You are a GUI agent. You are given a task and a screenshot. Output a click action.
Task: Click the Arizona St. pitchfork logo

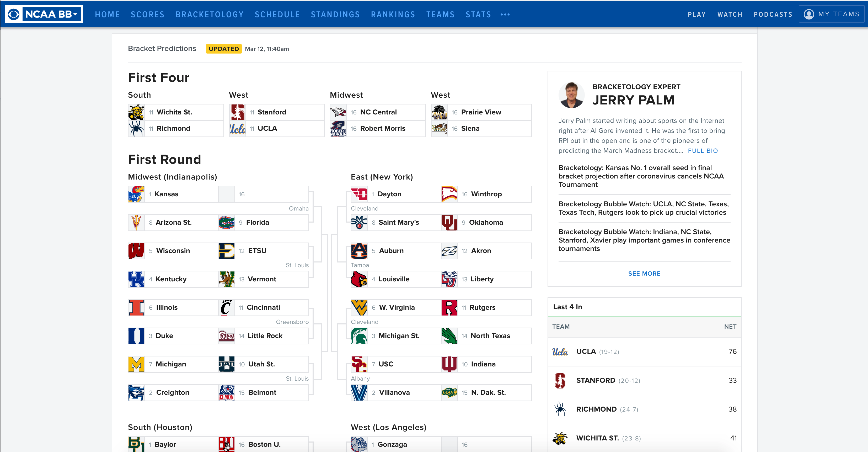136,223
